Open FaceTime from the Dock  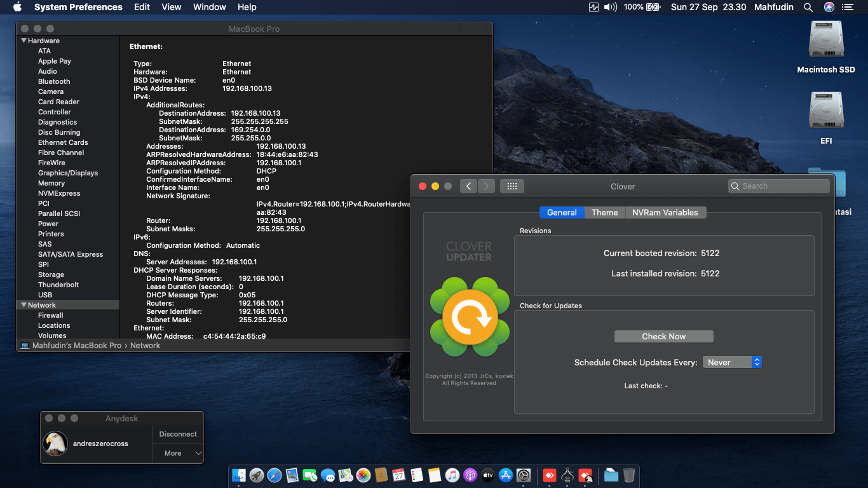310,475
